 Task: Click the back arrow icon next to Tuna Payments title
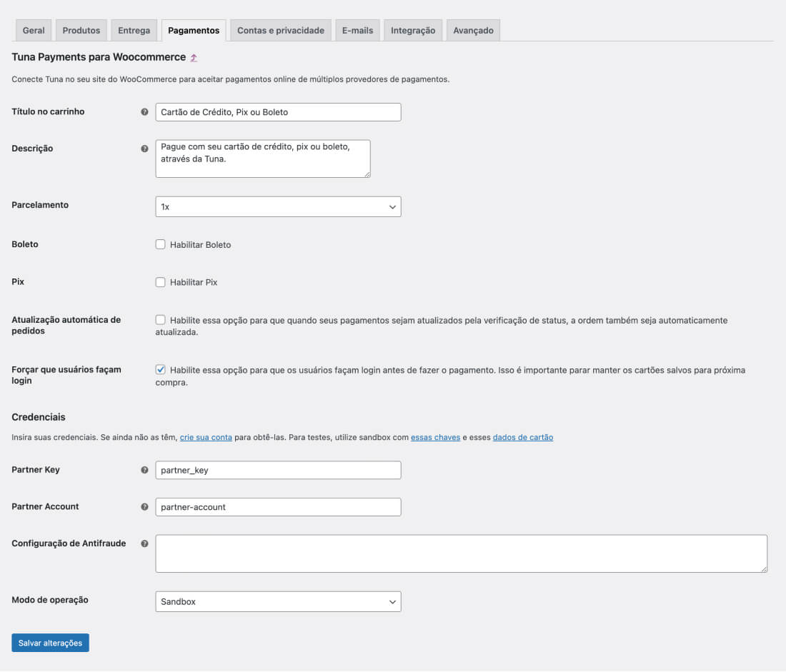tap(194, 58)
